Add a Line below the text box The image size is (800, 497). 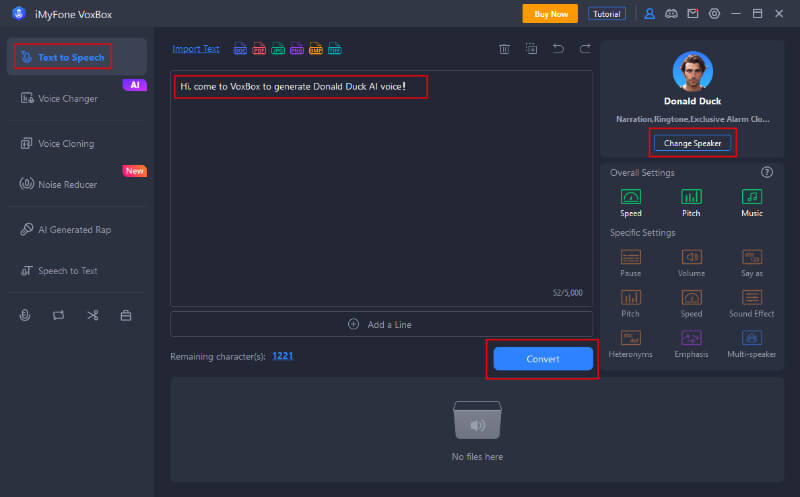tap(381, 324)
